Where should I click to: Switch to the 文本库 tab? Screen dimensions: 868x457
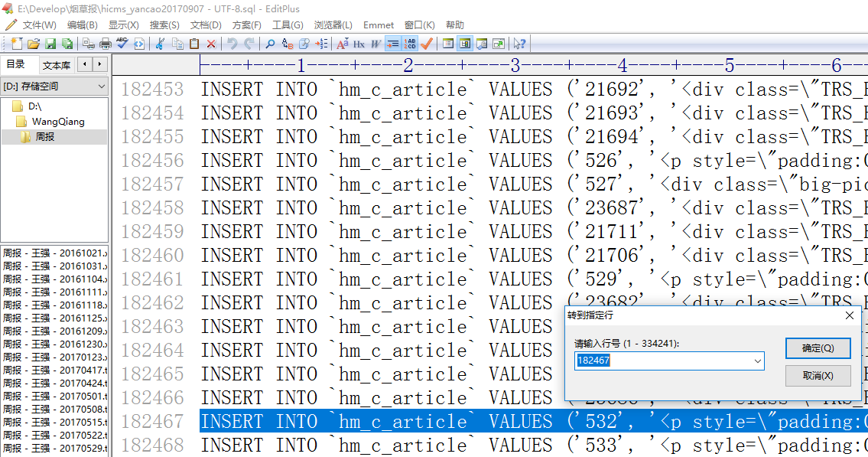coord(57,65)
